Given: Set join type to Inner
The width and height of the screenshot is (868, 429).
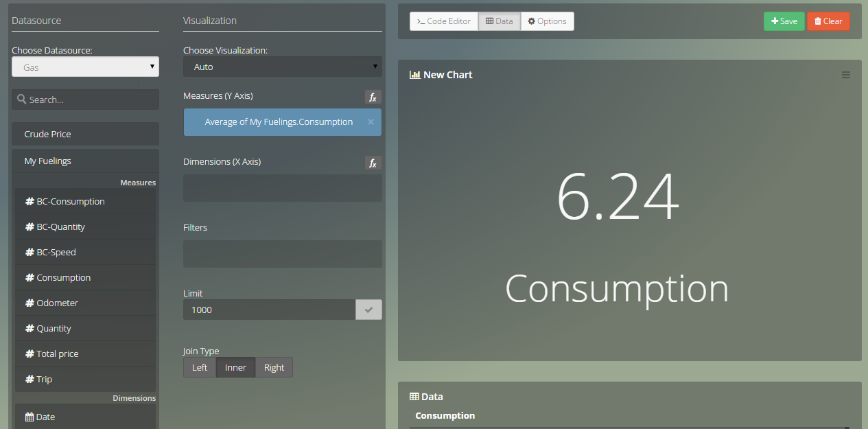Looking at the screenshot, I should pos(235,367).
